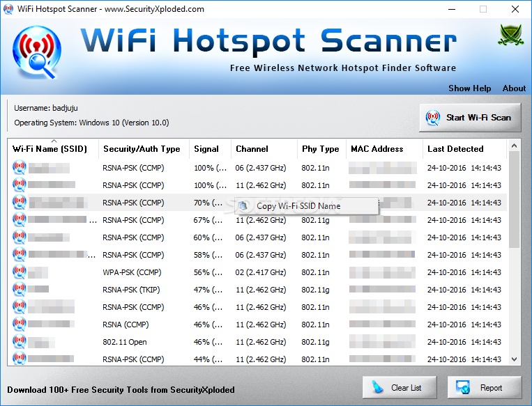Click the monitor icon on Report button

[463, 387]
